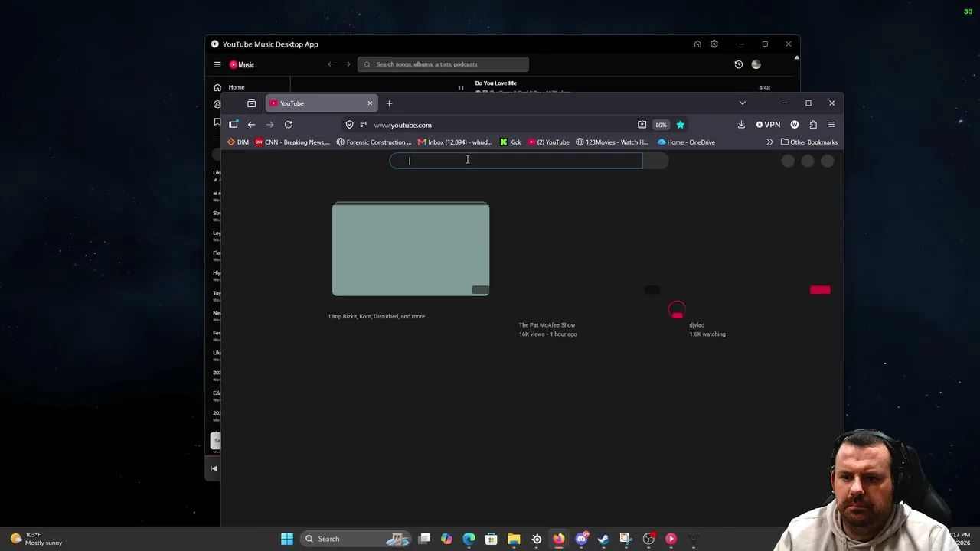The image size is (980, 551).
Task: Click The Pat McAfee Show channel name
Action: point(547,325)
